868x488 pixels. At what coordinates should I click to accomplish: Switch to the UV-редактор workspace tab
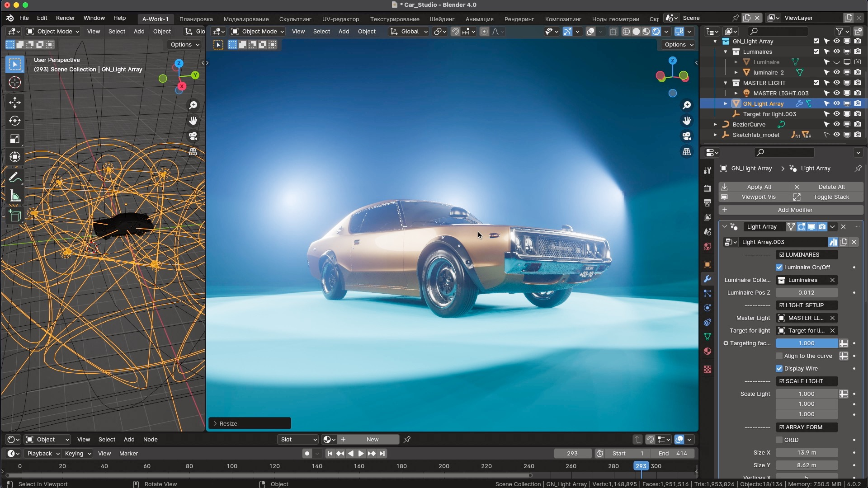340,19
